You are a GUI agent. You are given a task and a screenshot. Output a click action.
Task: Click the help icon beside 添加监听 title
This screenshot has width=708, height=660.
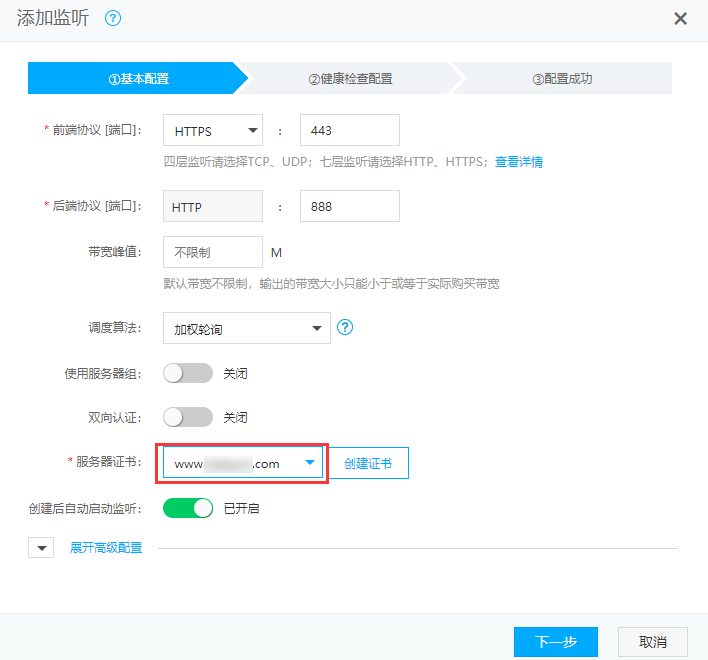pos(113,19)
